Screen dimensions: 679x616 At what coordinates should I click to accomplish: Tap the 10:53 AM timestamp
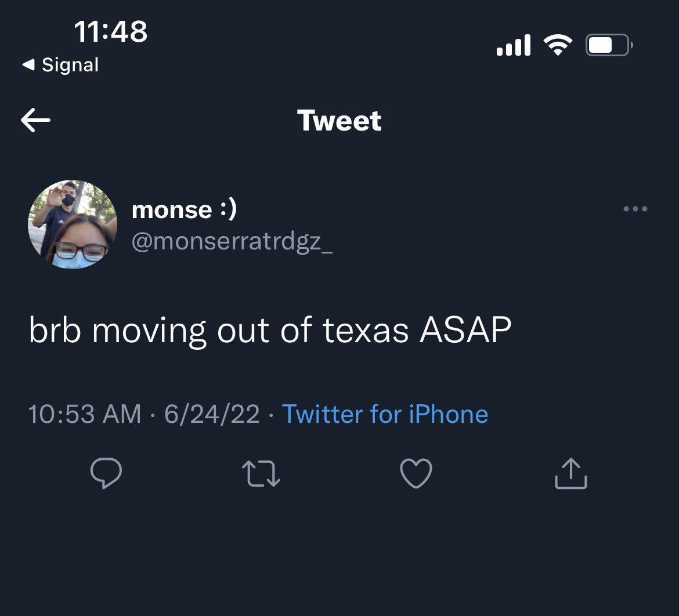click(85, 414)
